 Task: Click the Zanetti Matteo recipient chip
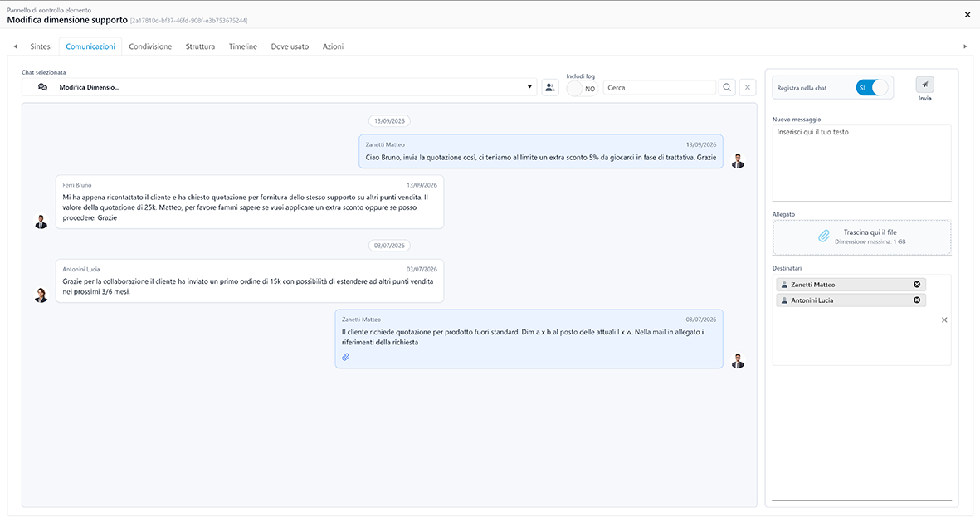pos(851,285)
